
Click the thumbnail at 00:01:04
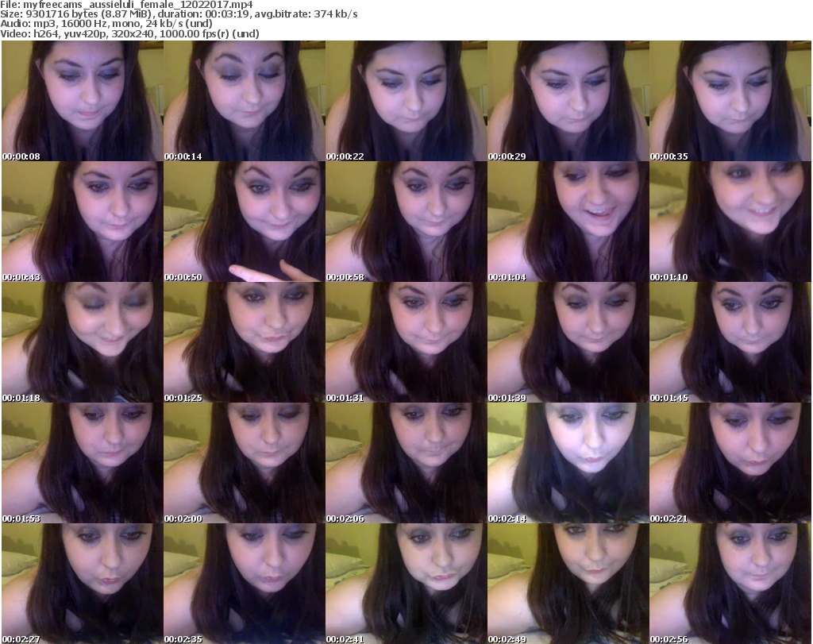coord(568,222)
